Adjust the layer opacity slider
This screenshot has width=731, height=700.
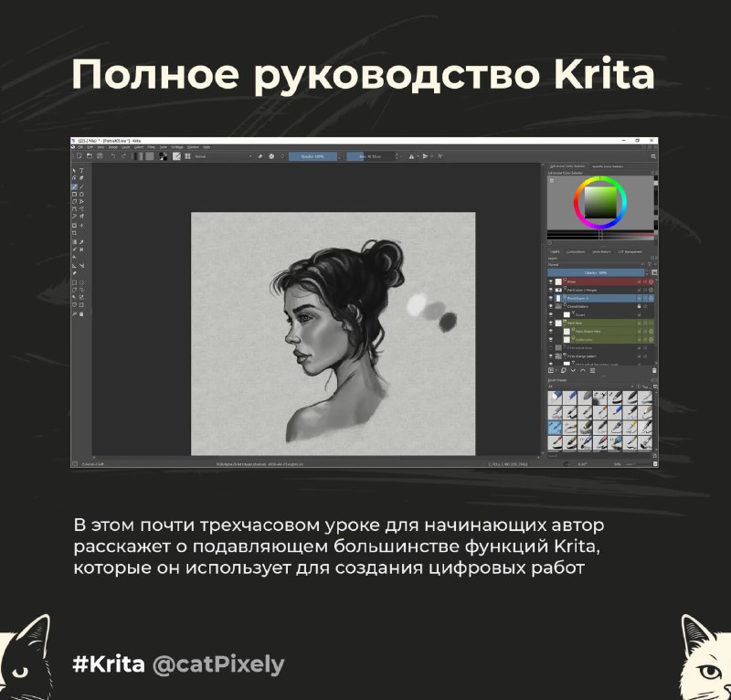[596, 272]
